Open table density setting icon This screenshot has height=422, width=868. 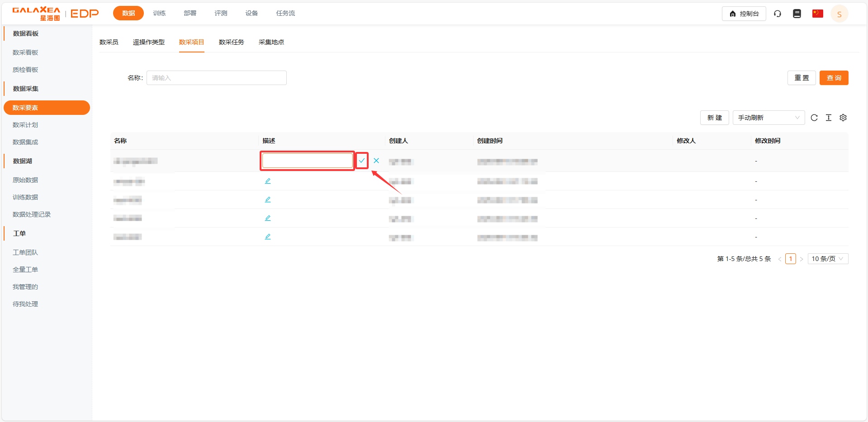[829, 118]
